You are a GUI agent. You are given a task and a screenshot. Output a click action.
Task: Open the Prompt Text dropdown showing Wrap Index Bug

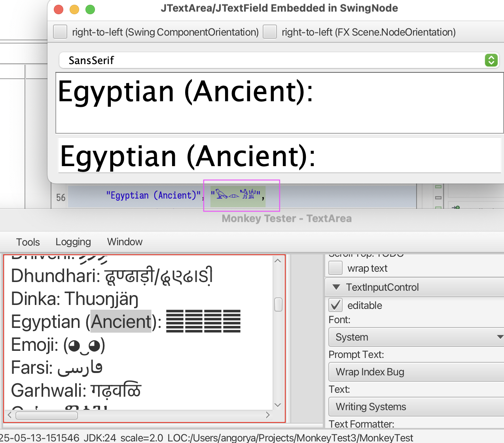pyautogui.click(x=415, y=372)
